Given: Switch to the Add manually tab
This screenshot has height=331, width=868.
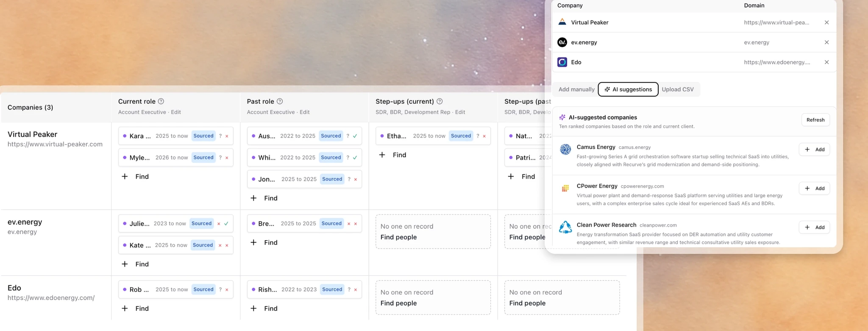Looking at the screenshot, I should pyautogui.click(x=576, y=90).
